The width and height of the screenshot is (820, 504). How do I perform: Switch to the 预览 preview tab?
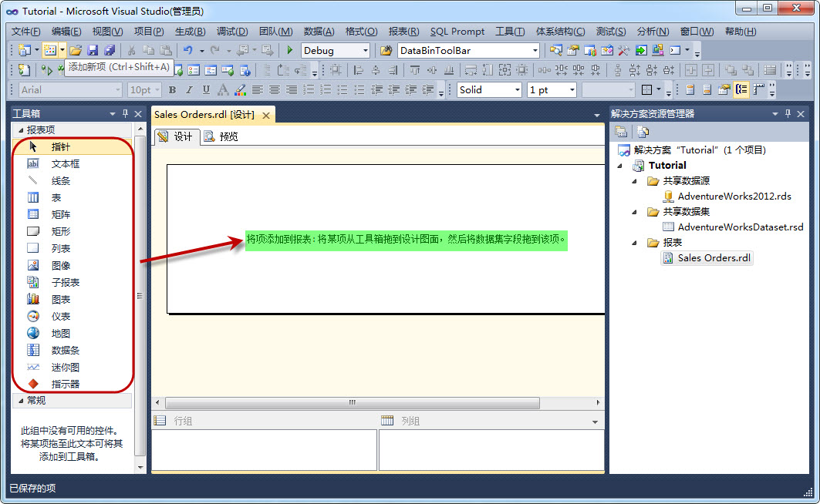(221, 136)
